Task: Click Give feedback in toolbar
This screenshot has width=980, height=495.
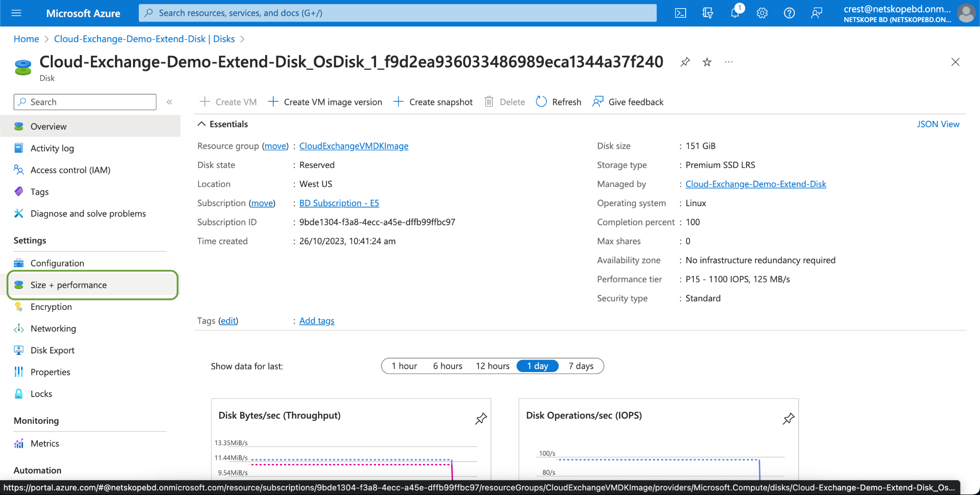Action: click(628, 102)
